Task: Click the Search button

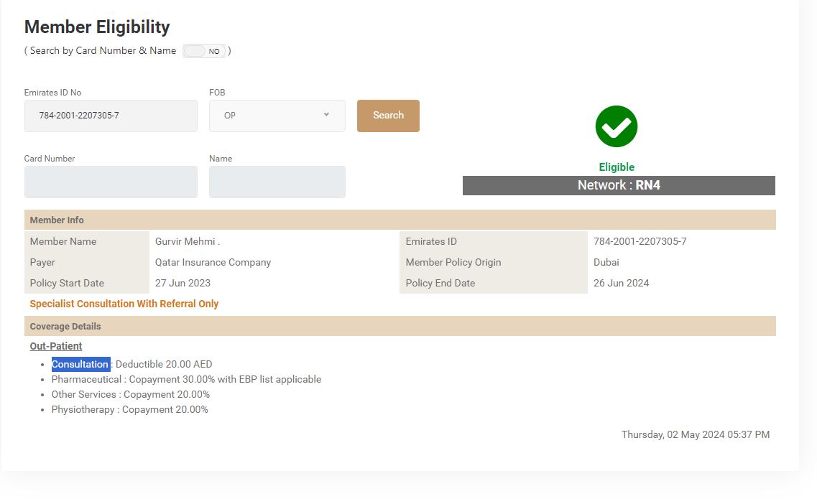Action: [x=388, y=116]
